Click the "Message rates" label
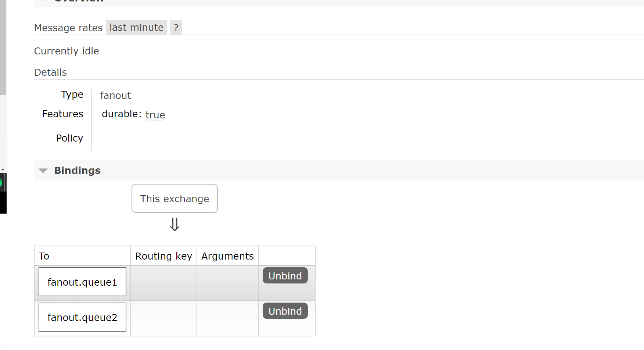 68,28
